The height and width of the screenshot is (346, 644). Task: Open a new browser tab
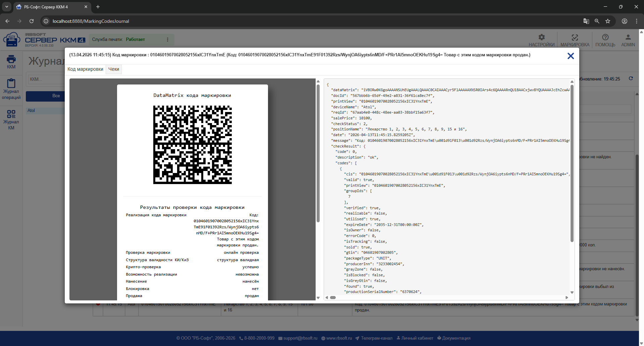click(98, 7)
